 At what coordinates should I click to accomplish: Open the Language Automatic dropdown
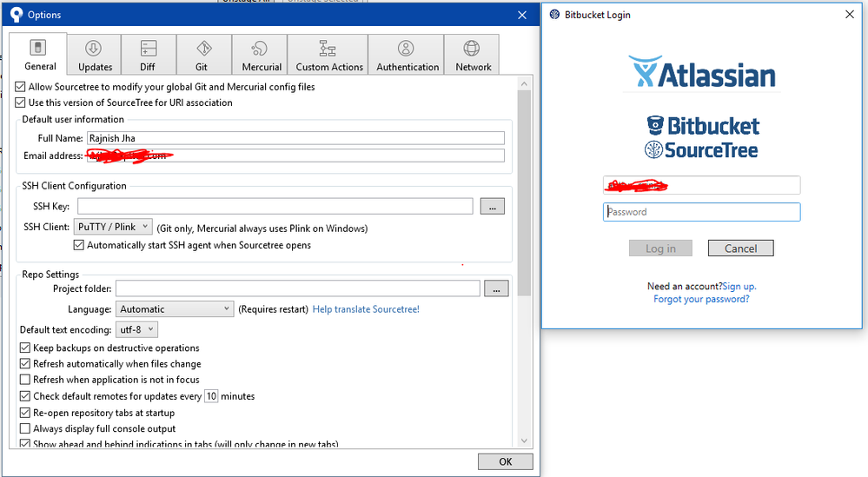[x=175, y=309]
